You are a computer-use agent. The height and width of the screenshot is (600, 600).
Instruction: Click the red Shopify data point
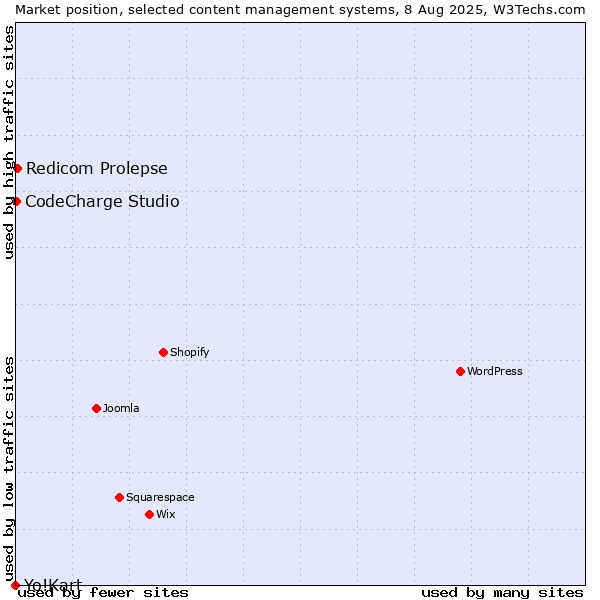[x=163, y=352]
